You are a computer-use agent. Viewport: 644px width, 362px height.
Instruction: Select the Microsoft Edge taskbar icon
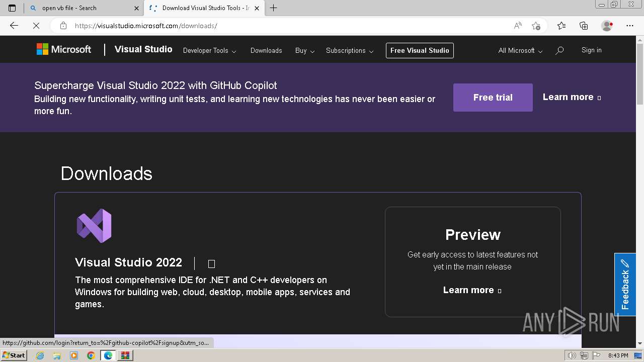click(x=108, y=355)
